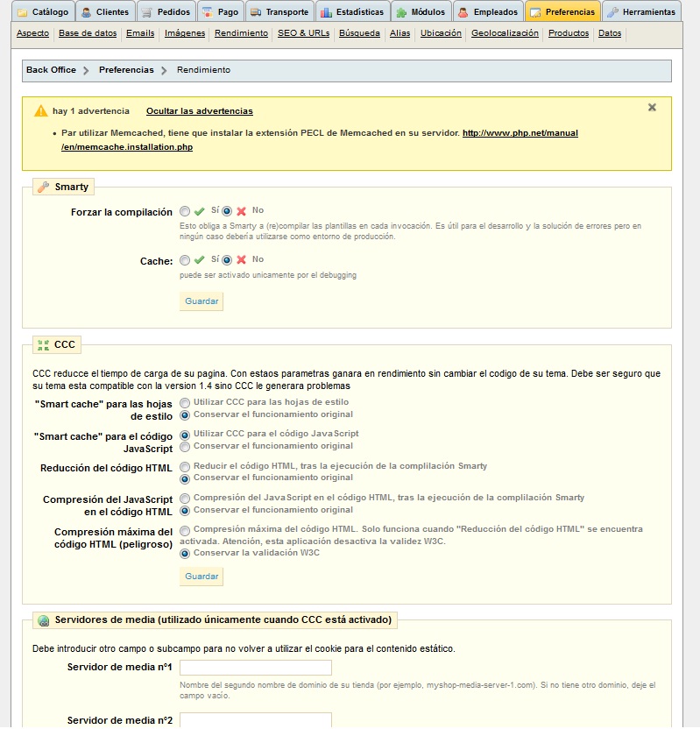Switch to the Transporte tab
The height and width of the screenshot is (729, 700).
(x=279, y=11)
